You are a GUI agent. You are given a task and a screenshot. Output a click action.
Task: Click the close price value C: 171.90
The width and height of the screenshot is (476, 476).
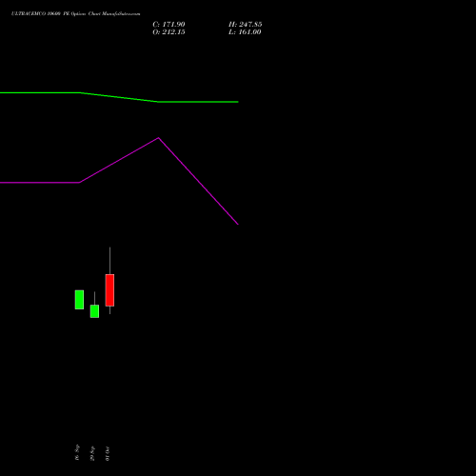coord(169,25)
